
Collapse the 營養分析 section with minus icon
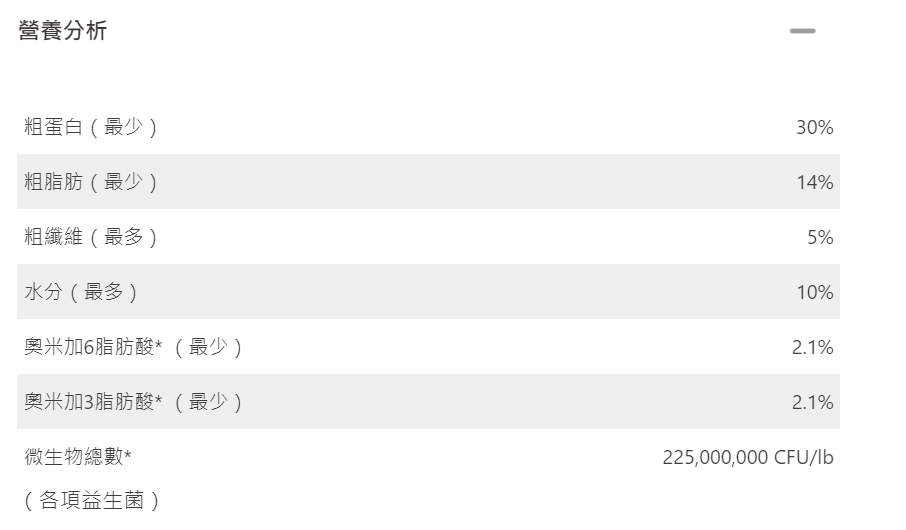tap(802, 31)
